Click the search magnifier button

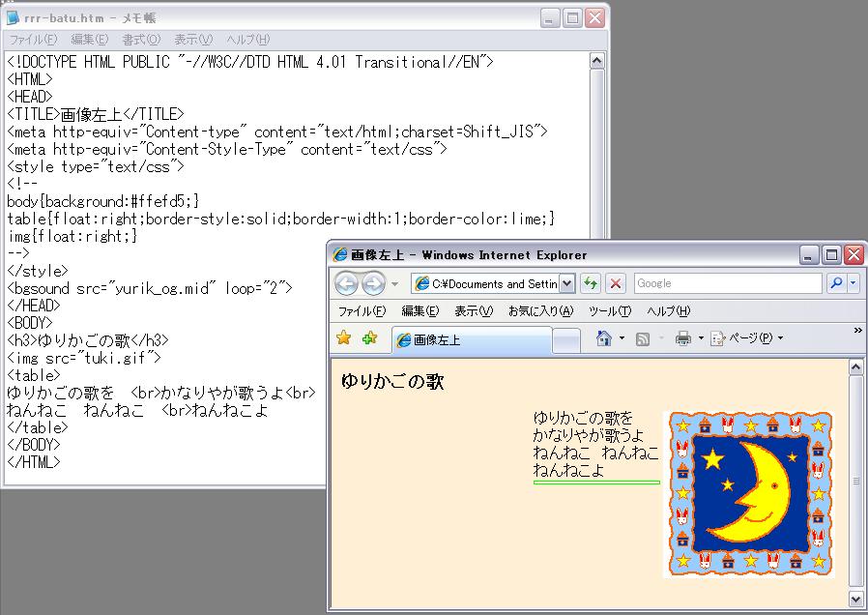point(836,283)
